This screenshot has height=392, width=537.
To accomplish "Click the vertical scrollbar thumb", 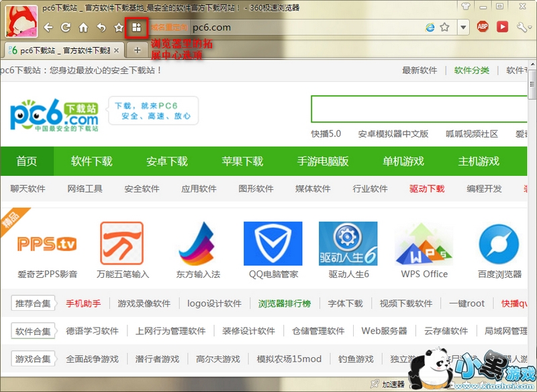I will click(x=532, y=84).
